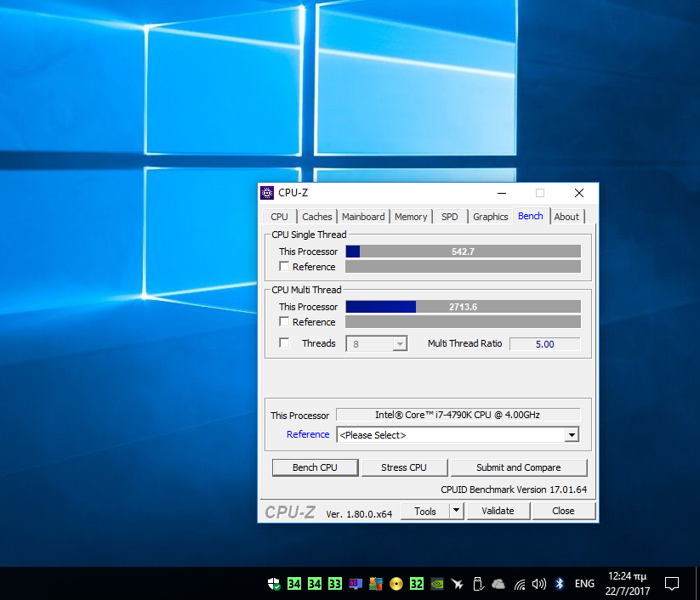This screenshot has width=700, height=600.
Task: Close CPU-Z with the title bar X
Action: (579, 193)
